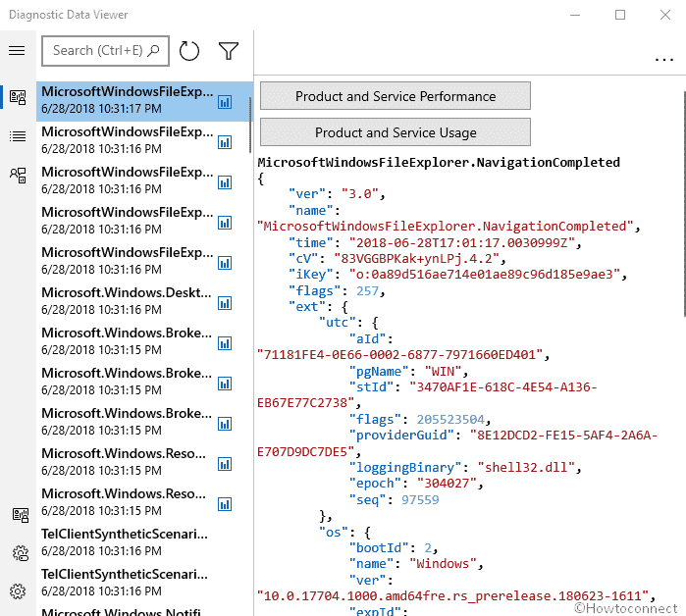Click the Product and Service Usage button

[395, 132]
